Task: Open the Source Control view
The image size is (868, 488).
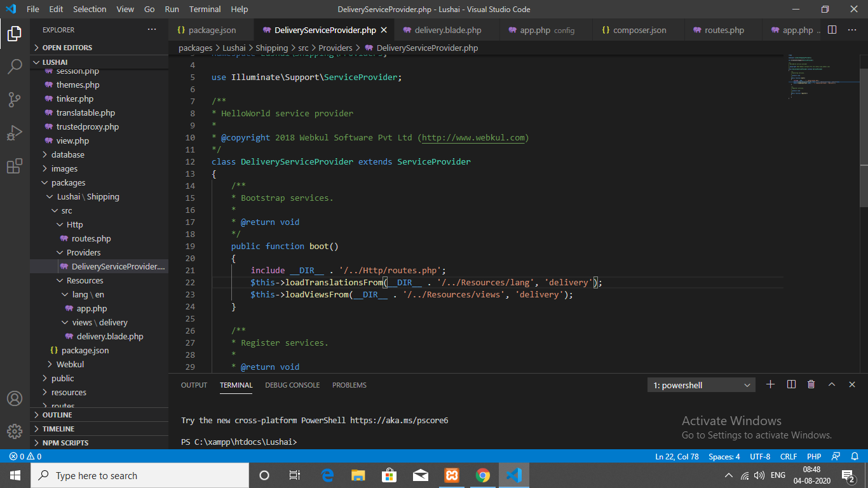Action: 15,100
